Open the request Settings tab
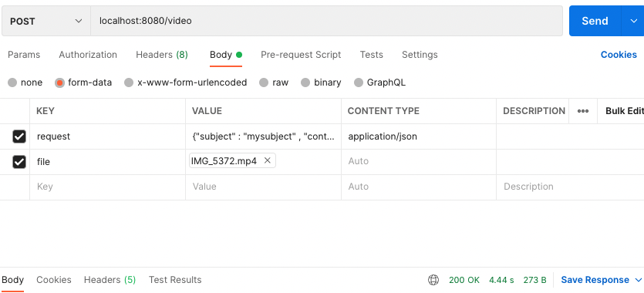 click(420, 55)
